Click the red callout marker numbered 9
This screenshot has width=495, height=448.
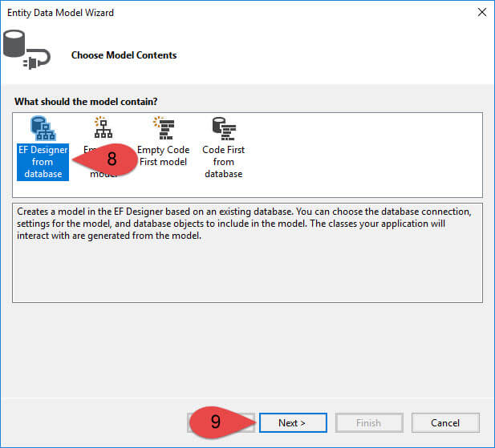[x=217, y=422]
